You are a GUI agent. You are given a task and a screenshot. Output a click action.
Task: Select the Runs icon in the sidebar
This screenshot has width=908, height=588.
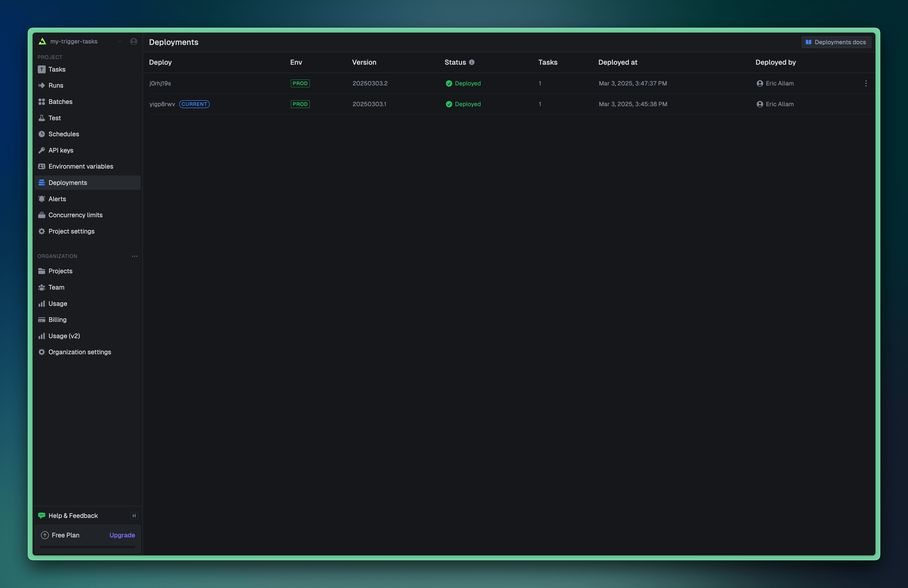coord(42,85)
